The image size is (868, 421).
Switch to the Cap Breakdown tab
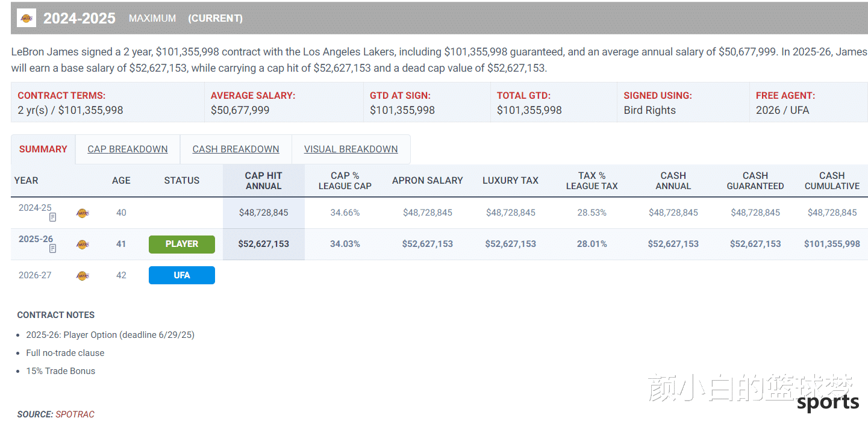[128, 149]
